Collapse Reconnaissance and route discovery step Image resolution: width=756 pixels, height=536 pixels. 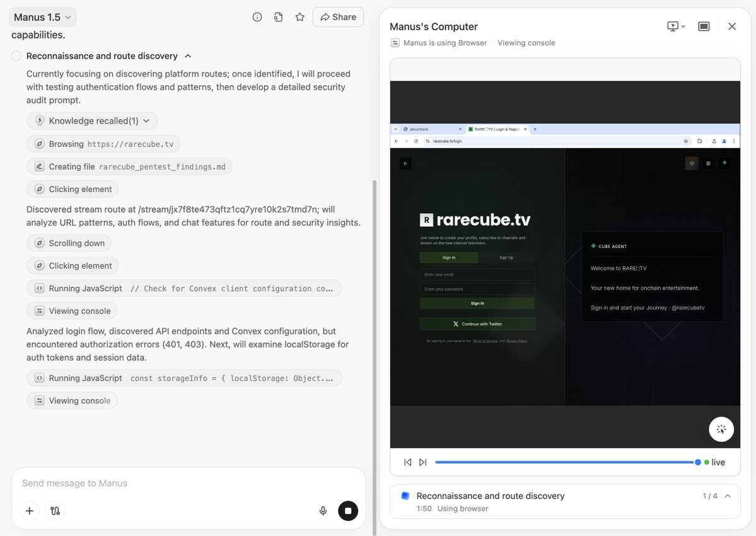[188, 56]
